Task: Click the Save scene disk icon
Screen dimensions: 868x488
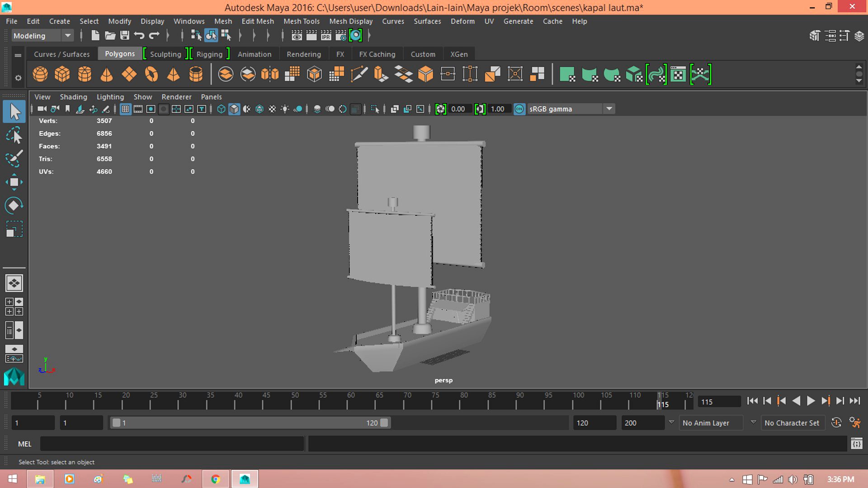Action: (125, 35)
